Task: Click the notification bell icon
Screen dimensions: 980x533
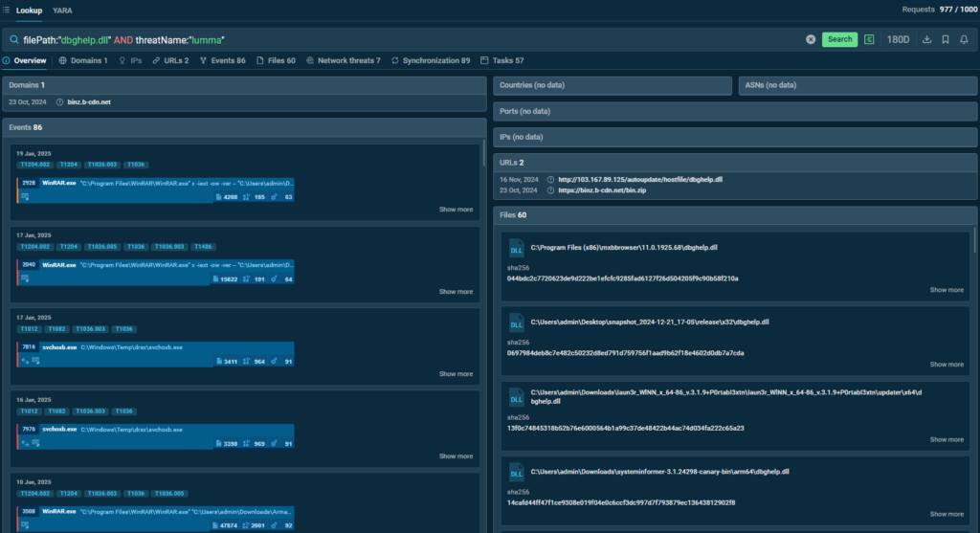Action: [x=964, y=39]
